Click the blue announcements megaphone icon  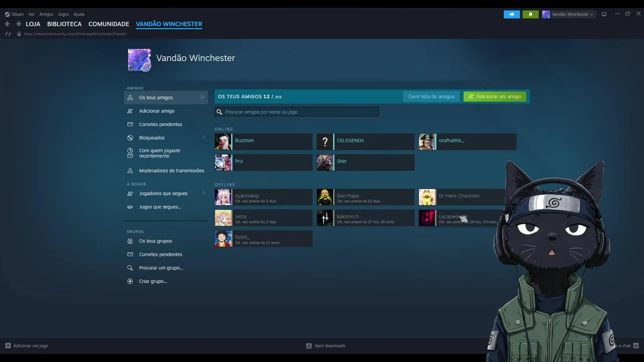pos(512,14)
